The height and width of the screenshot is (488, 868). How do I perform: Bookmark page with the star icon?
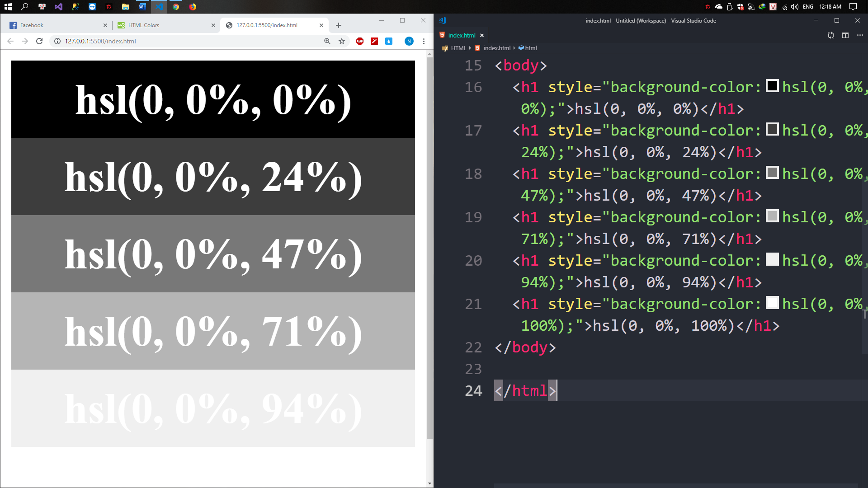click(342, 41)
